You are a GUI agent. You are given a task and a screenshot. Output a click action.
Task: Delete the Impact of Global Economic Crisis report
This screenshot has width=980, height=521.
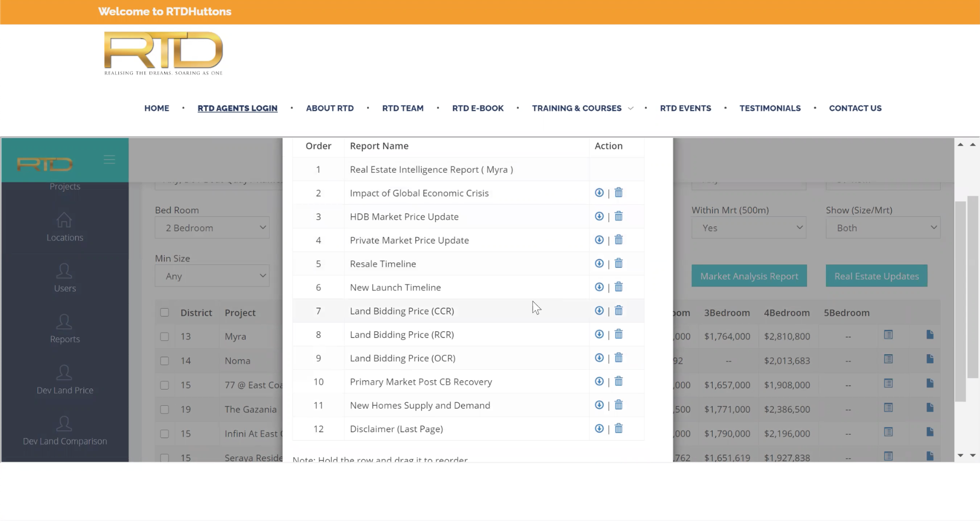pyautogui.click(x=619, y=193)
